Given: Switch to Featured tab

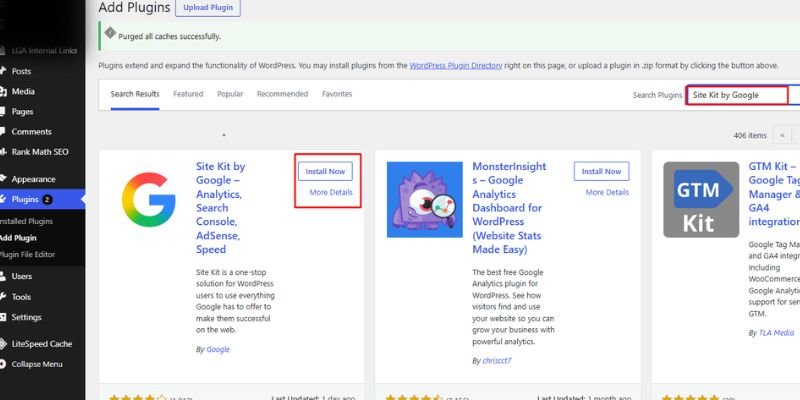Looking at the screenshot, I should pyautogui.click(x=188, y=94).
